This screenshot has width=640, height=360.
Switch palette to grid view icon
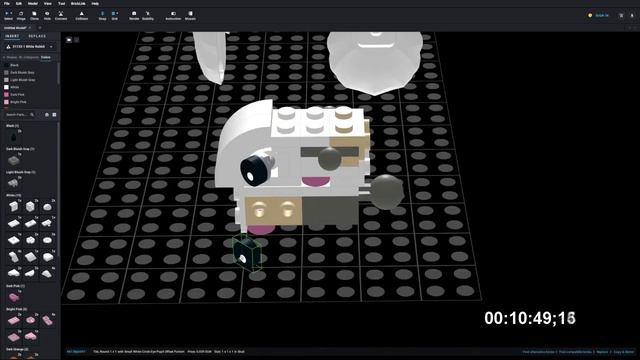pyautogui.click(x=54, y=115)
